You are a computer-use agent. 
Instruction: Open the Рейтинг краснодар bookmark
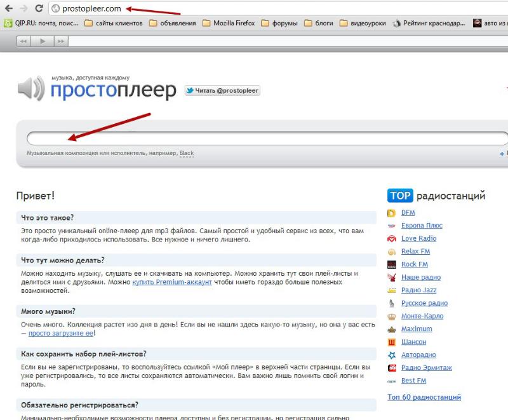tap(429, 23)
